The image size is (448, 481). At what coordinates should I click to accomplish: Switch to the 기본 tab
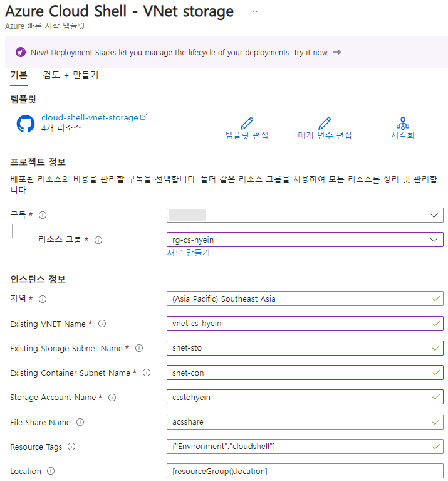click(x=19, y=75)
